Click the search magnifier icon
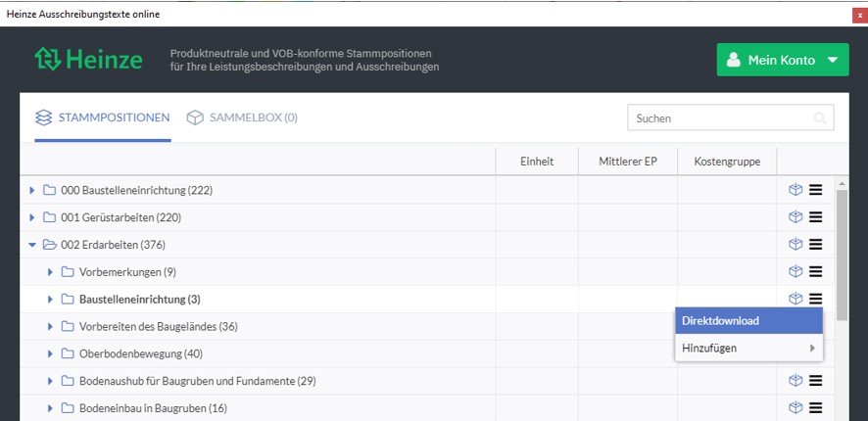 (x=819, y=118)
